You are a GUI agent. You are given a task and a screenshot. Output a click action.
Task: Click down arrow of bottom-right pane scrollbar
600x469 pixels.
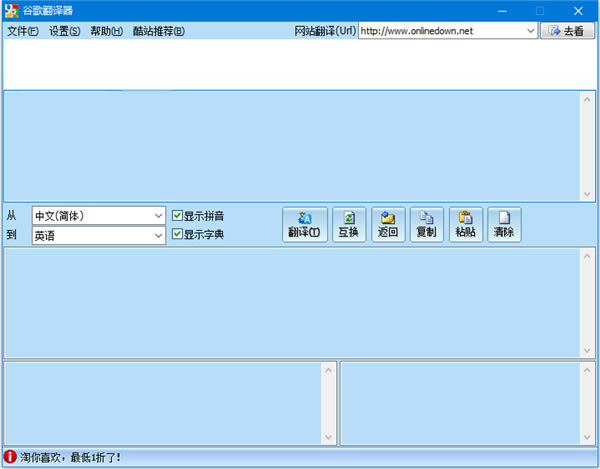point(587,437)
